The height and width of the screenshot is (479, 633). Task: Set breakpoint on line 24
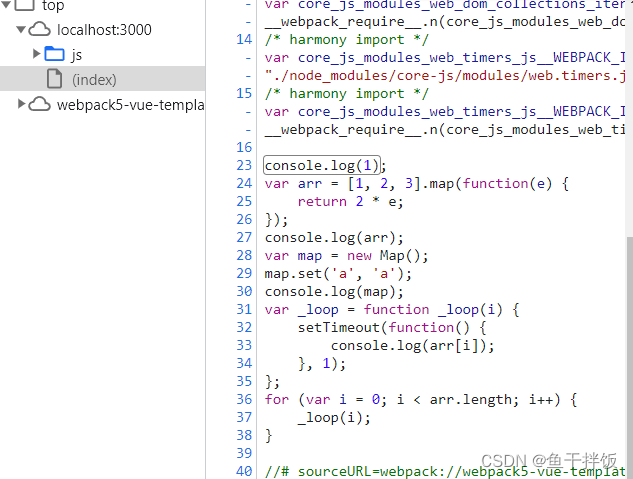click(x=244, y=184)
